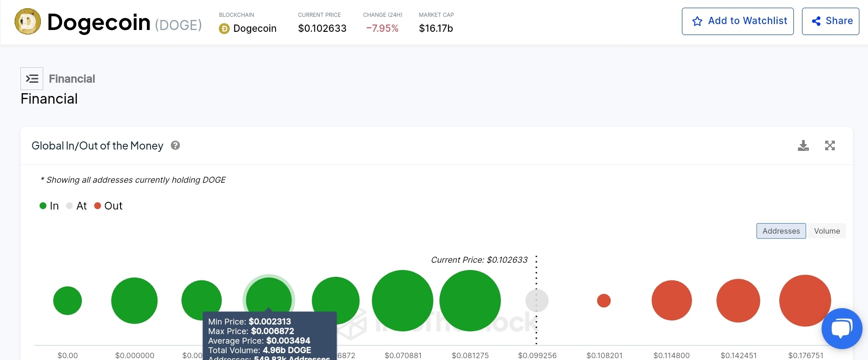
Task: Switch to the Volume tab
Action: [x=827, y=231]
